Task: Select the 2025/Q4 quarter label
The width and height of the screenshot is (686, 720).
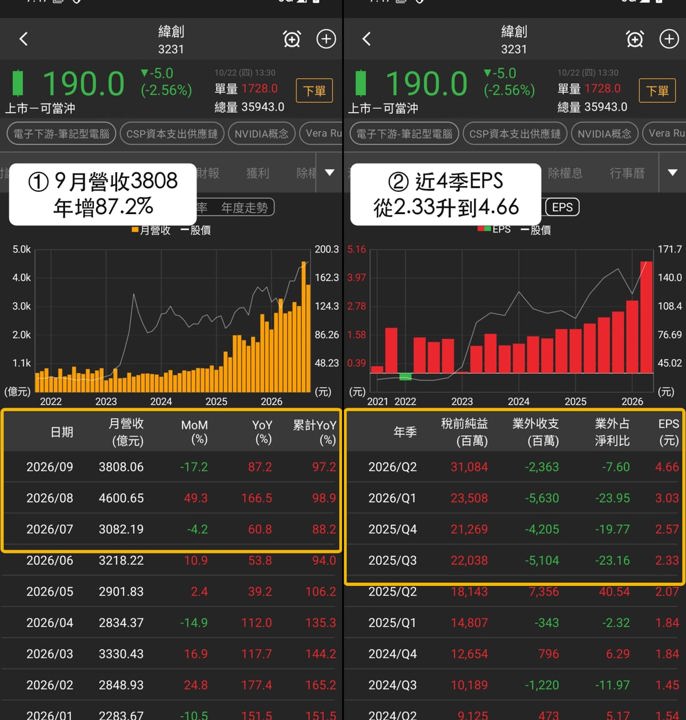Action: pos(393,529)
